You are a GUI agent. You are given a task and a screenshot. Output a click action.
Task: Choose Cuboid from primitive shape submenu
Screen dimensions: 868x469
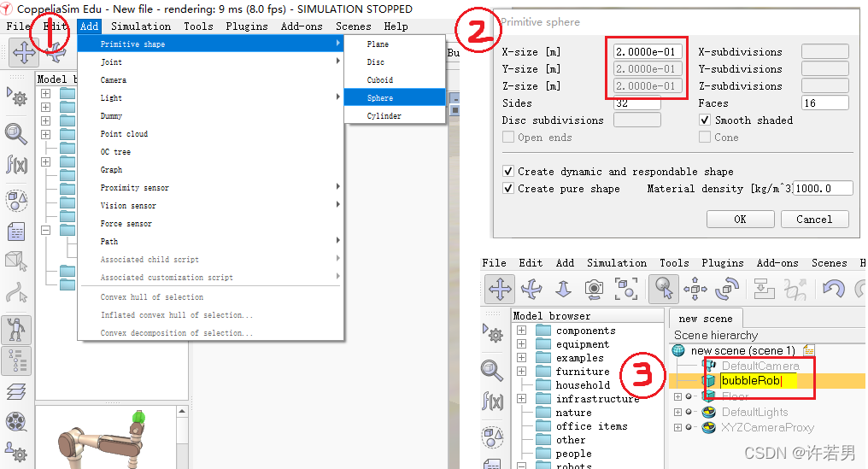click(395, 79)
